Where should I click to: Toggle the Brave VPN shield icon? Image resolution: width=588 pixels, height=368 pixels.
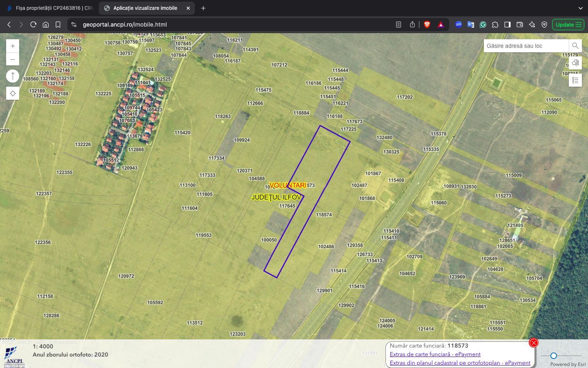(x=544, y=25)
